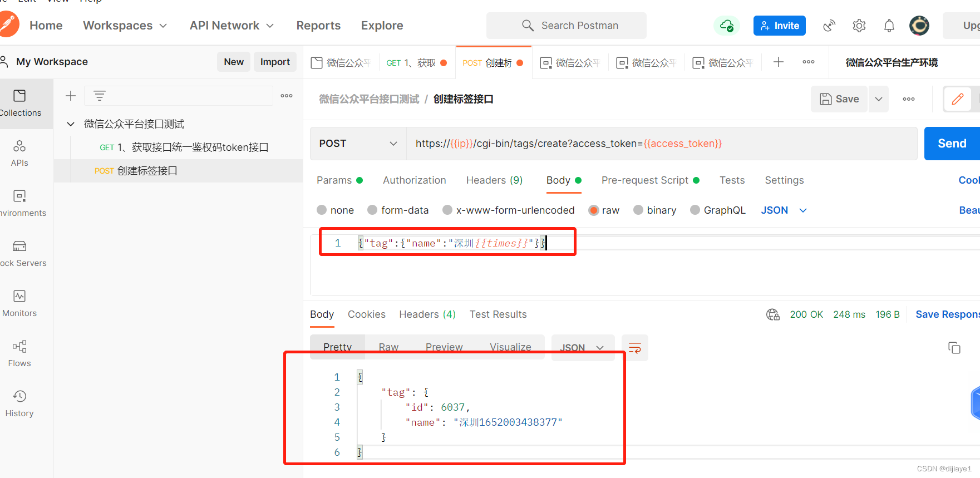
Task: Open the API Network dropdown
Action: [232, 26]
